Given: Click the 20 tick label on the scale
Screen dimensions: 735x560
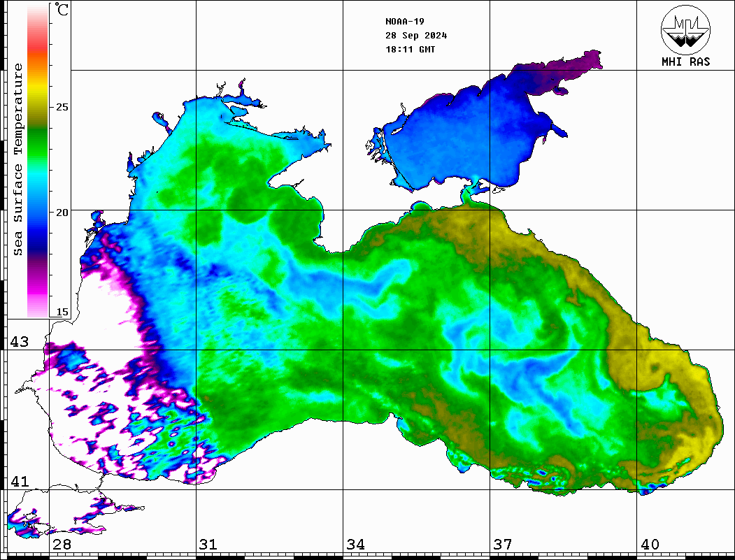Looking at the screenshot, I should (x=62, y=213).
